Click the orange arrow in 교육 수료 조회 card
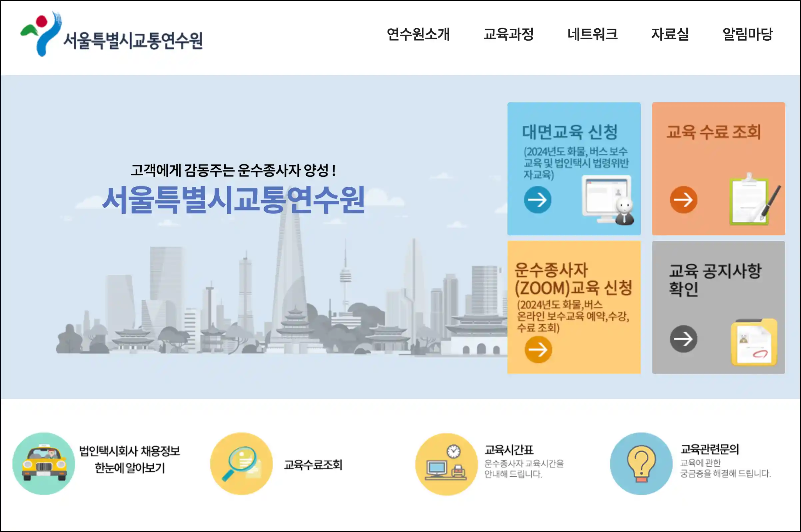This screenshot has height=532, width=801. pos(683,199)
